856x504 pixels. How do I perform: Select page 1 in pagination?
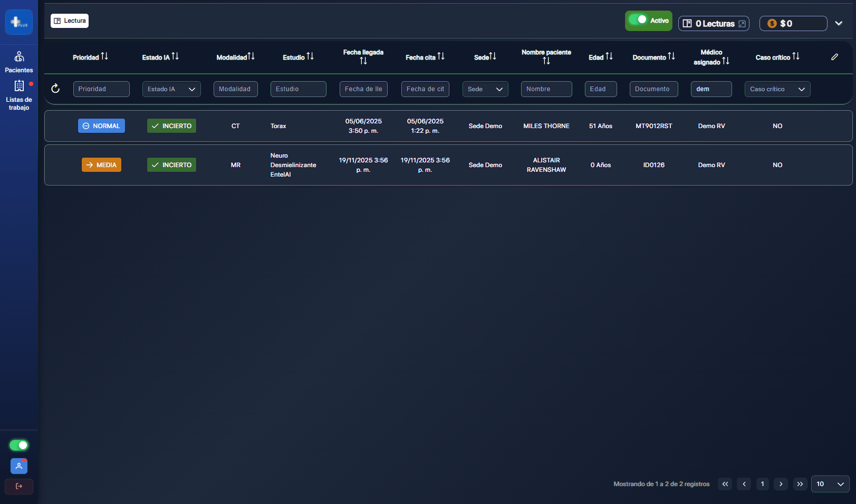click(763, 484)
